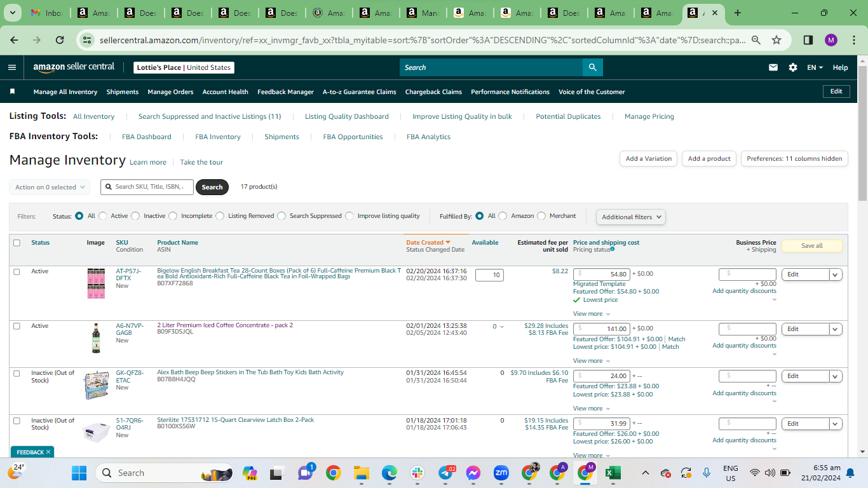Viewport: 868px width, 488px height.
Task: Open Manage All Inventory menu item
Action: coord(65,91)
